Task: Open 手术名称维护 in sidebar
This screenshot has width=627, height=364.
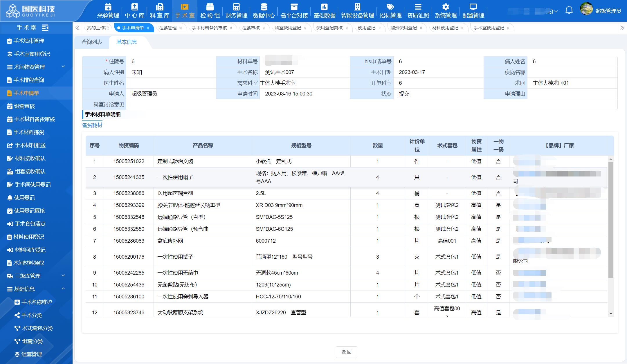Action: [36, 302]
